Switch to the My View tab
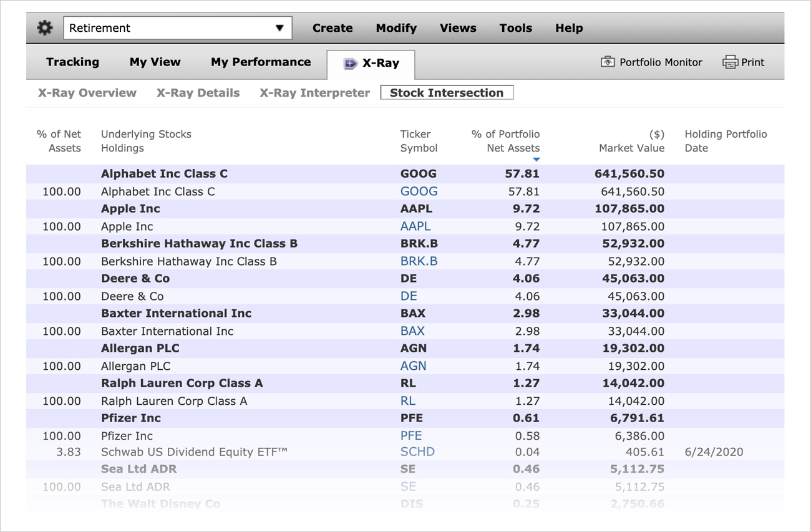Viewport: 811px width, 532px height. click(x=155, y=62)
